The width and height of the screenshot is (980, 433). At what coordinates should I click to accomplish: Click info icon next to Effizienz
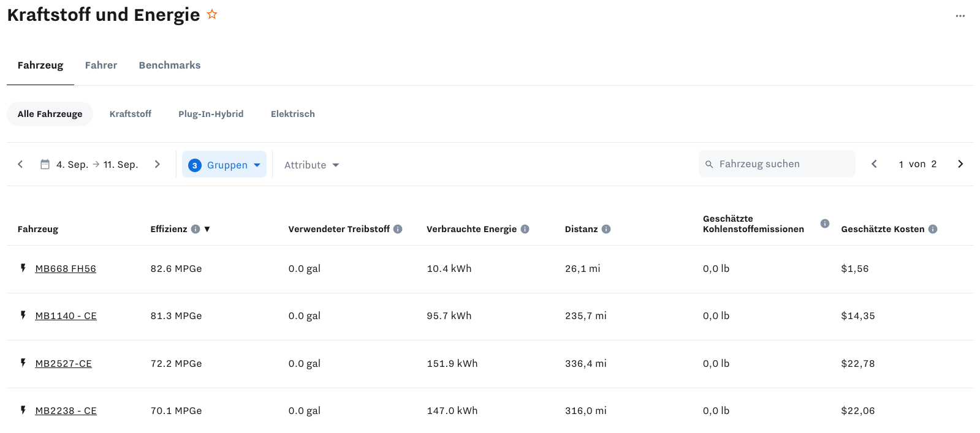(x=196, y=229)
